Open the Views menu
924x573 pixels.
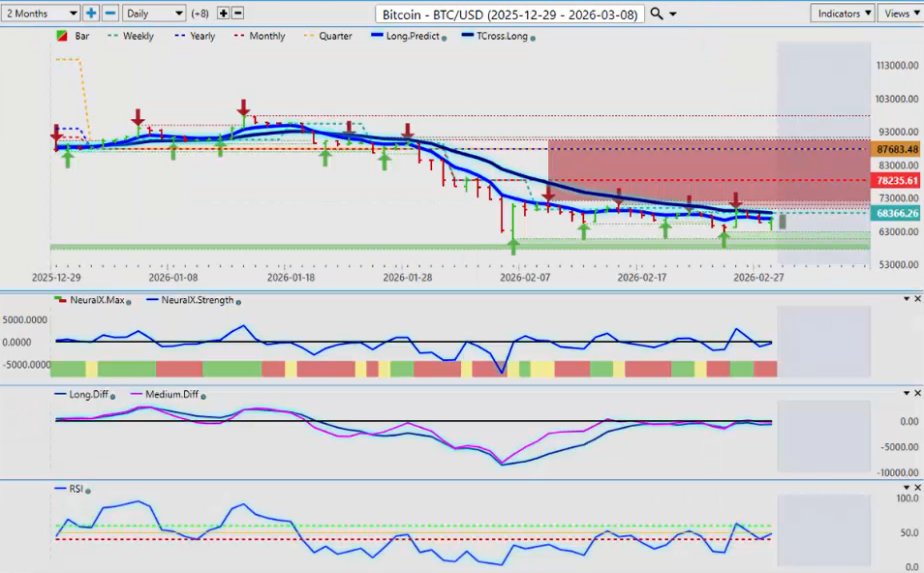900,14
